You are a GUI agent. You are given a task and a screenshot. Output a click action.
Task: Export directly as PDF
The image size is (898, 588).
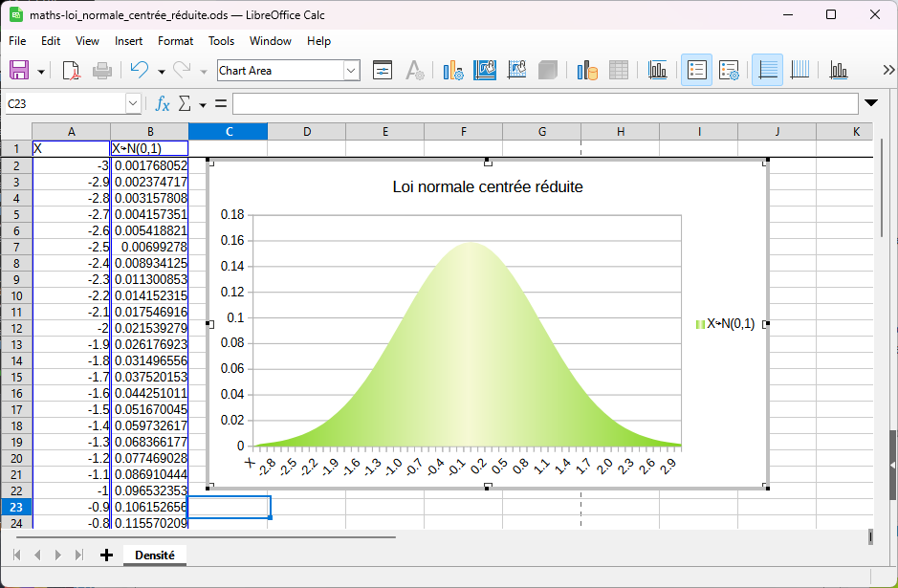tap(71, 71)
